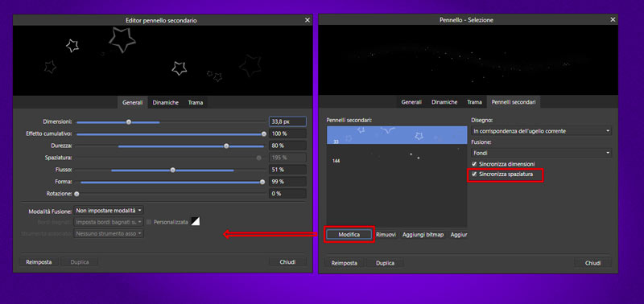Enable the Personalizzata checkbox
The width and height of the screenshot is (644, 304).
click(x=149, y=222)
